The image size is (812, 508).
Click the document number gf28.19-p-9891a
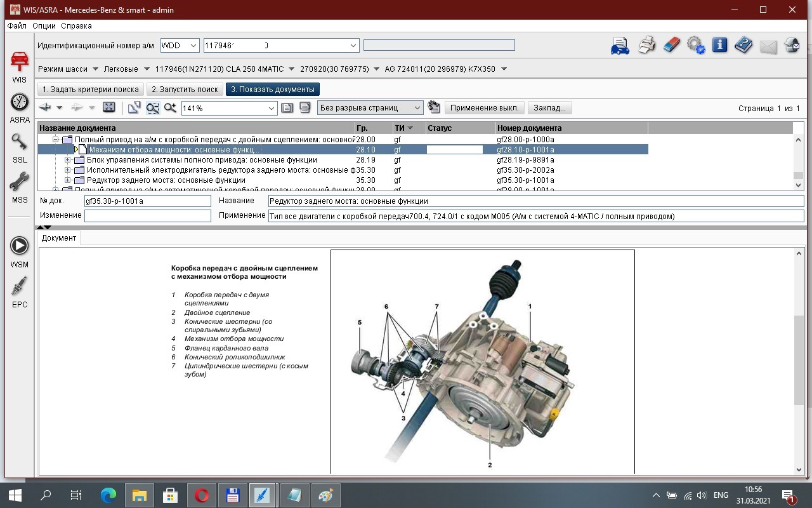pyautogui.click(x=525, y=160)
